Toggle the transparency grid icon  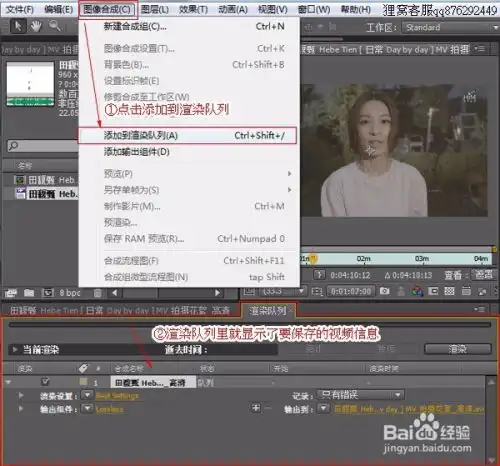pos(449,291)
